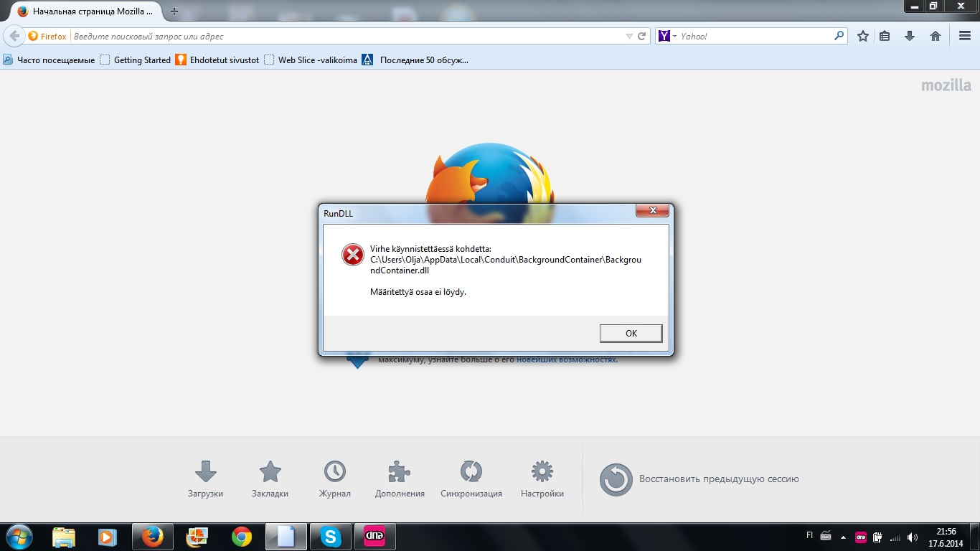The width and height of the screenshot is (980, 551).
Task: Open the bookmarks list icon
Action: (x=885, y=36)
